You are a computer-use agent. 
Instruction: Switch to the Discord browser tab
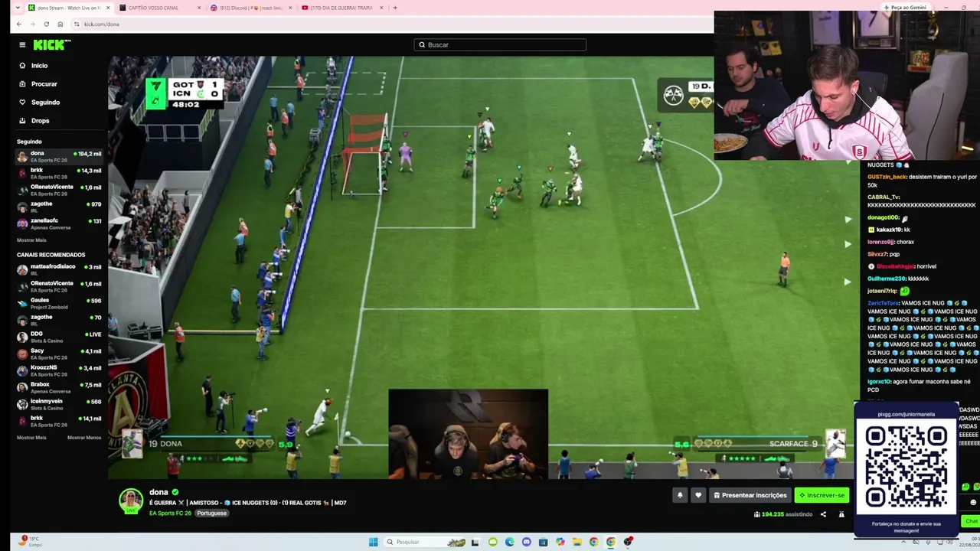pos(251,8)
